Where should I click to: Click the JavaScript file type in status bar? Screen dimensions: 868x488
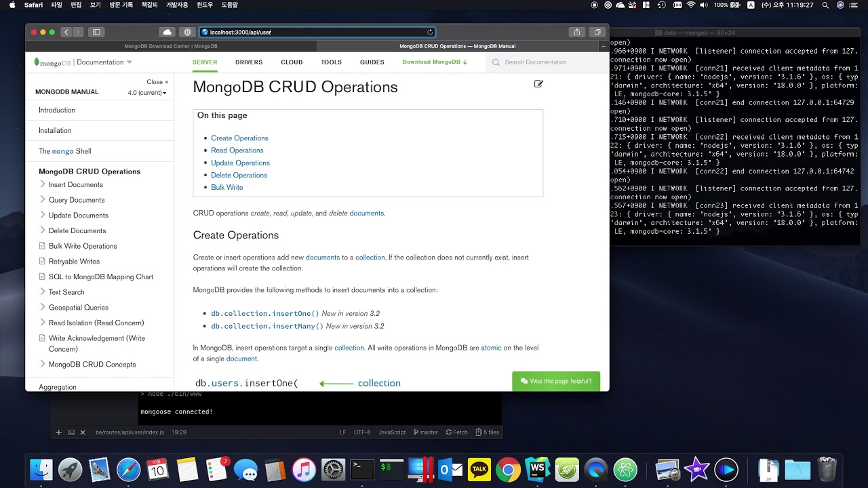point(392,432)
